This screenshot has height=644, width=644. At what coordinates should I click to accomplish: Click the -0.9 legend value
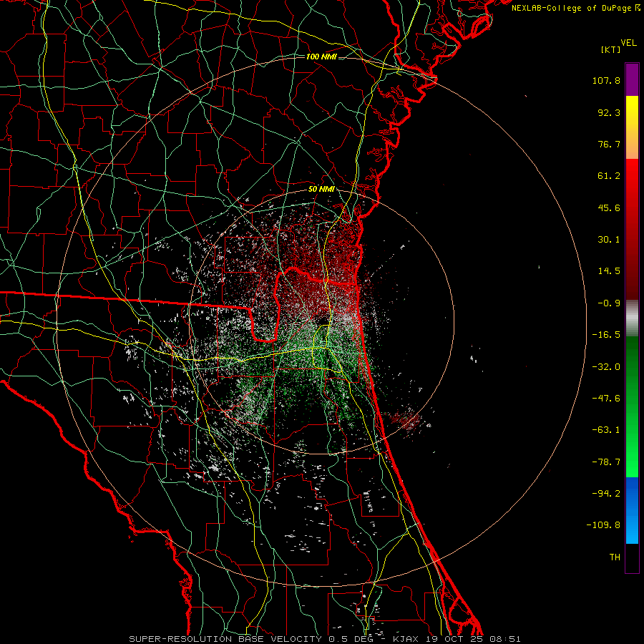click(x=609, y=303)
